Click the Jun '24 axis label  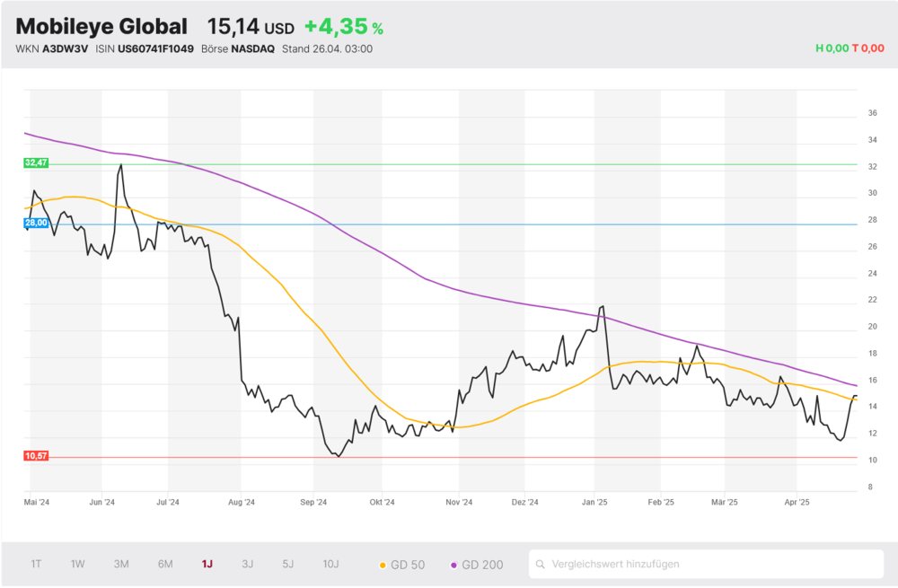(102, 502)
